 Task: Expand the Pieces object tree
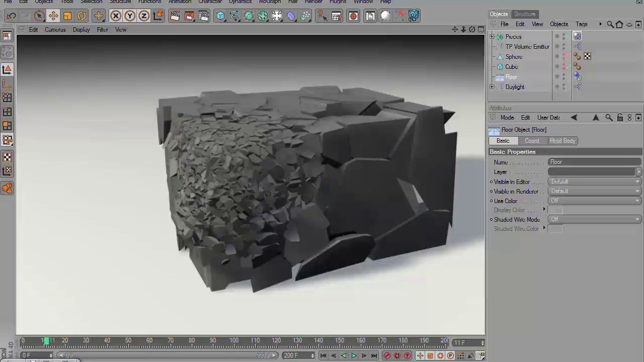pyautogui.click(x=492, y=36)
